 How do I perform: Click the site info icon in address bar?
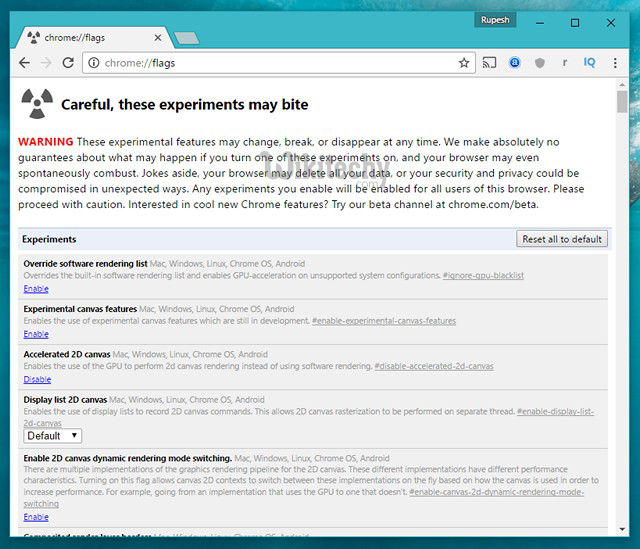[x=93, y=62]
